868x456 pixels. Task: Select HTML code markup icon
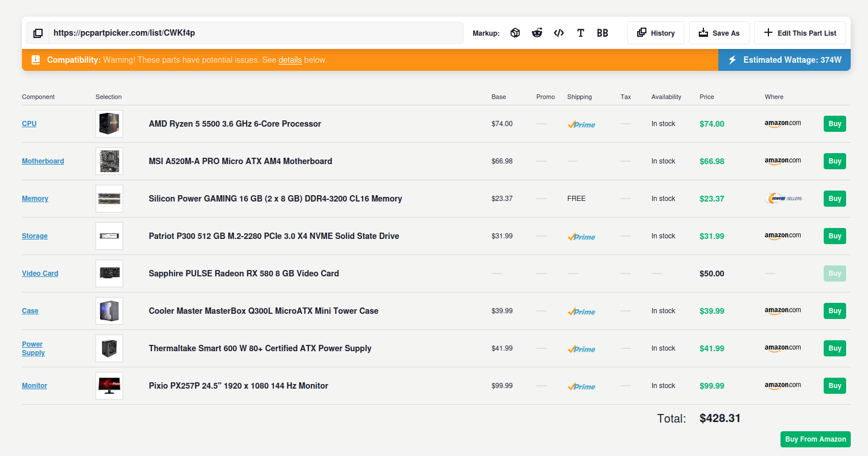click(559, 33)
